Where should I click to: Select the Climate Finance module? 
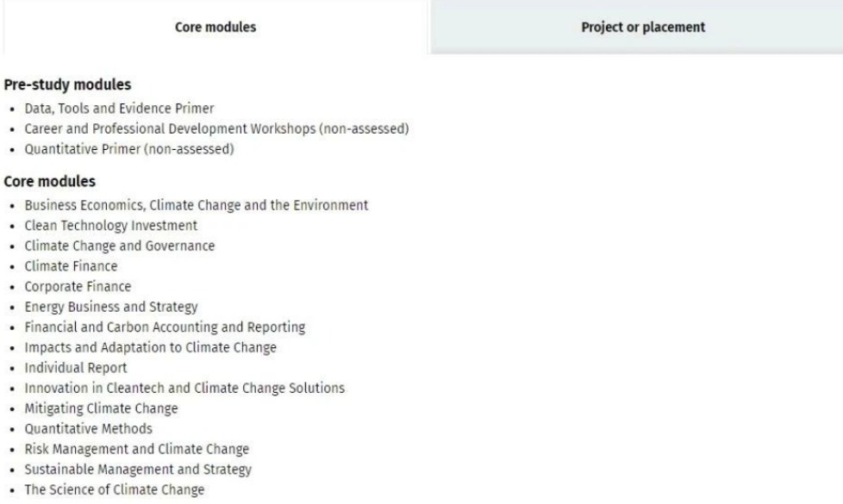coord(71,266)
